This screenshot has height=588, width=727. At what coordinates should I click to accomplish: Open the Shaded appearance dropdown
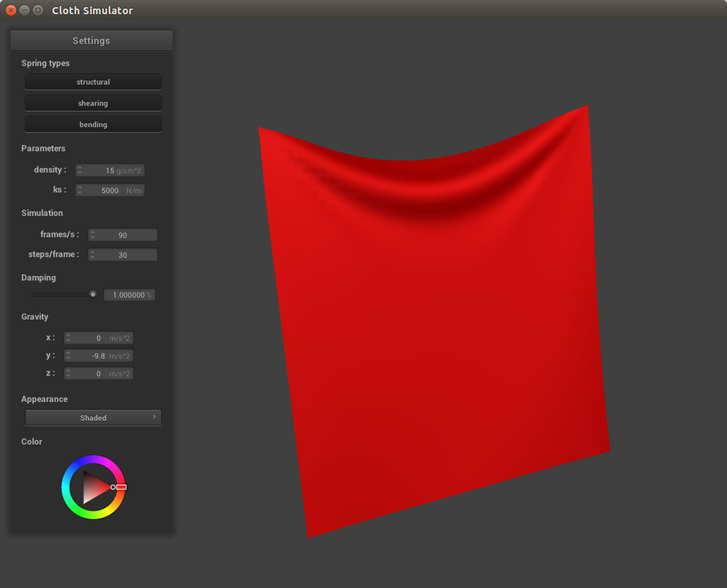(93, 418)
